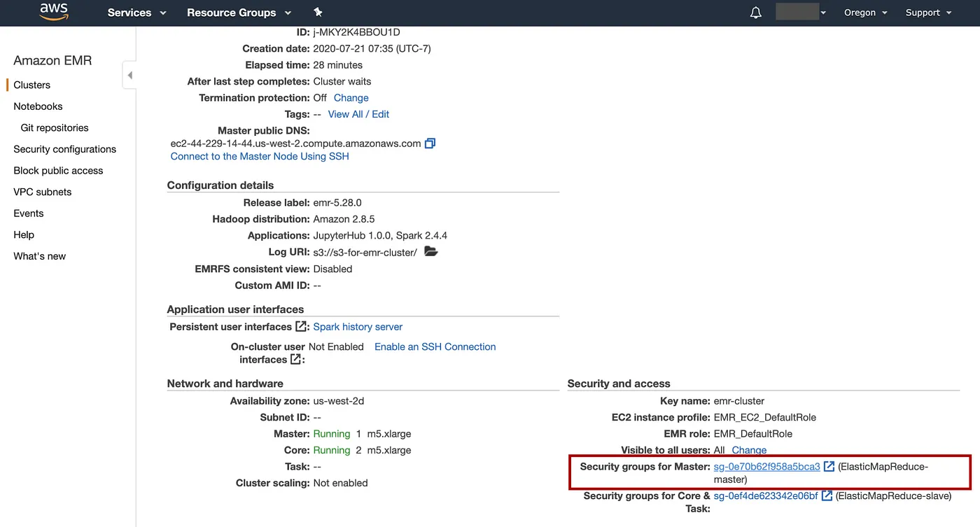Select Clusters in the EMR sidebar
Viewport: 980px width, 527px height.
click(x=32, y=85)
